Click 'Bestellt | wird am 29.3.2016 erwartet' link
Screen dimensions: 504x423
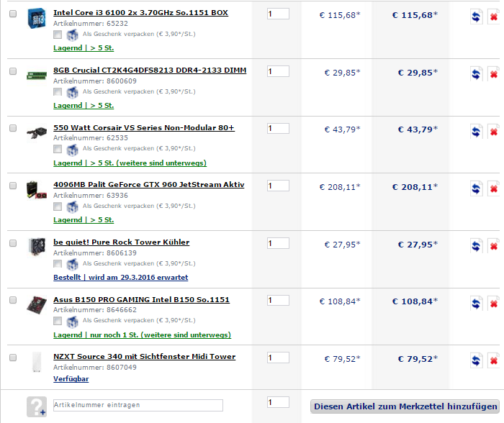coord(121,278)
